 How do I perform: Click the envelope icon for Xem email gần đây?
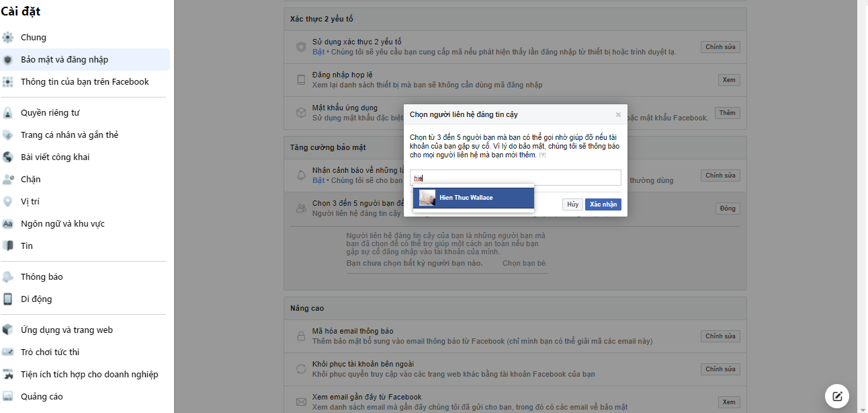click(302, 402)
